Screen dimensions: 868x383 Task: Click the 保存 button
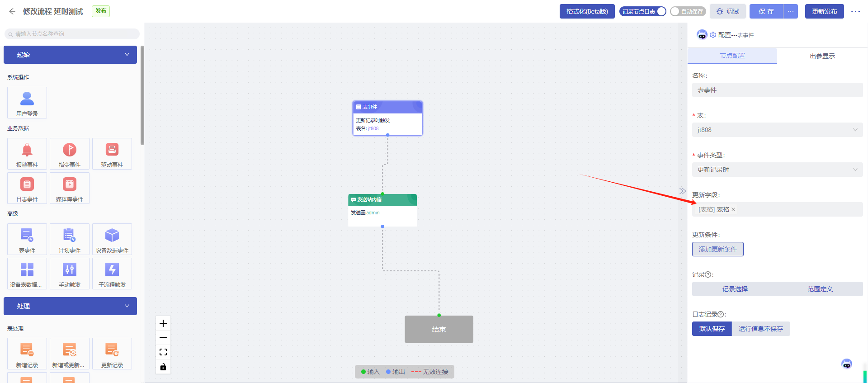766,11
